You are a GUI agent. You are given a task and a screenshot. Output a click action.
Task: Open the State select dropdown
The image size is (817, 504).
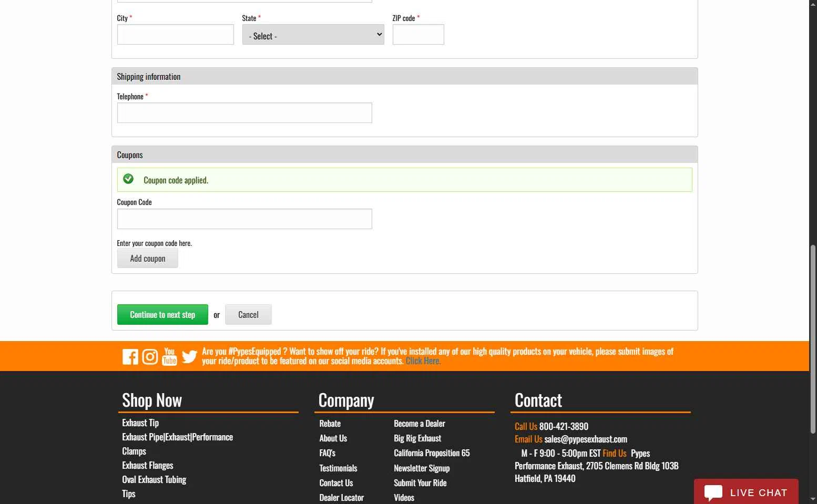pos(313,35)
